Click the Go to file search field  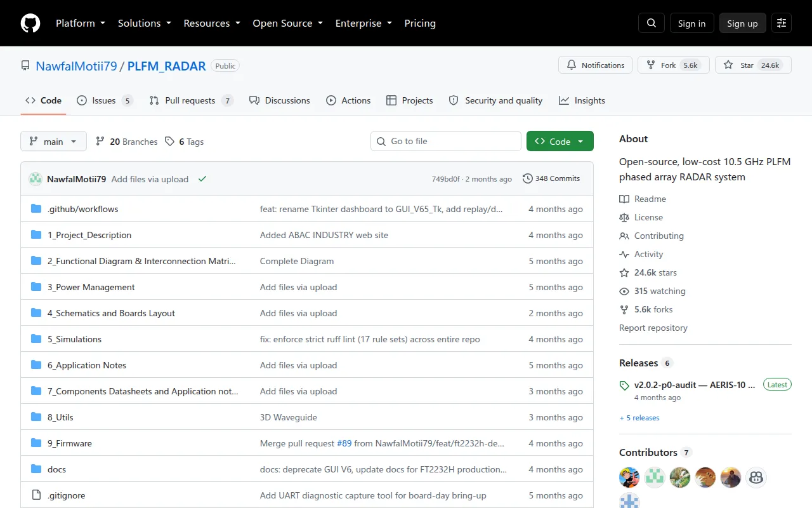[445, 141]
